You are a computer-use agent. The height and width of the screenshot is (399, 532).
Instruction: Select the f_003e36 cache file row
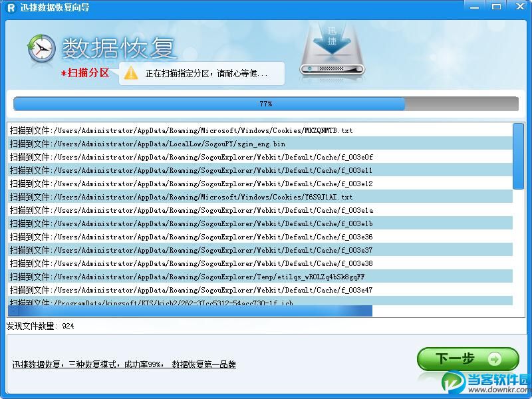[x=260, y=237]
